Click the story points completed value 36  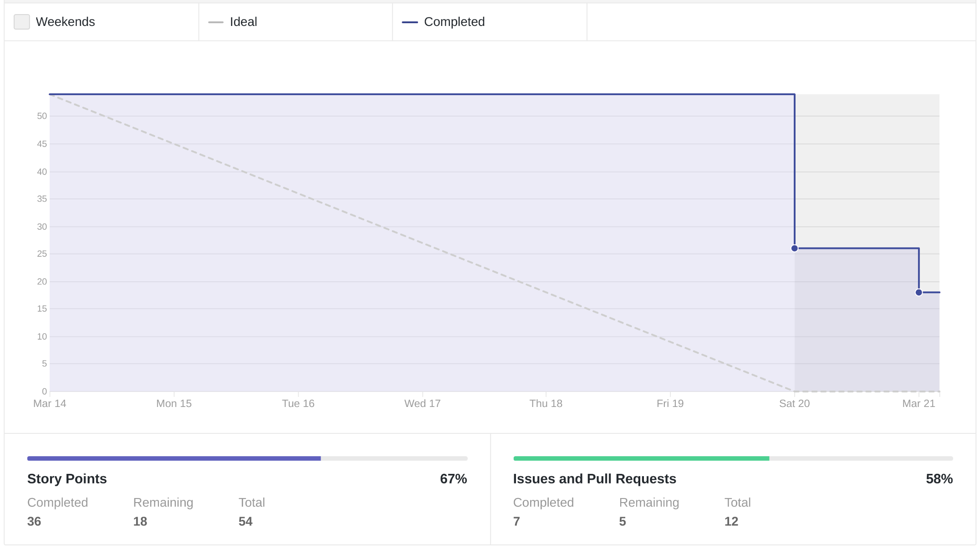pyautogui.click(x=34, y=522)
